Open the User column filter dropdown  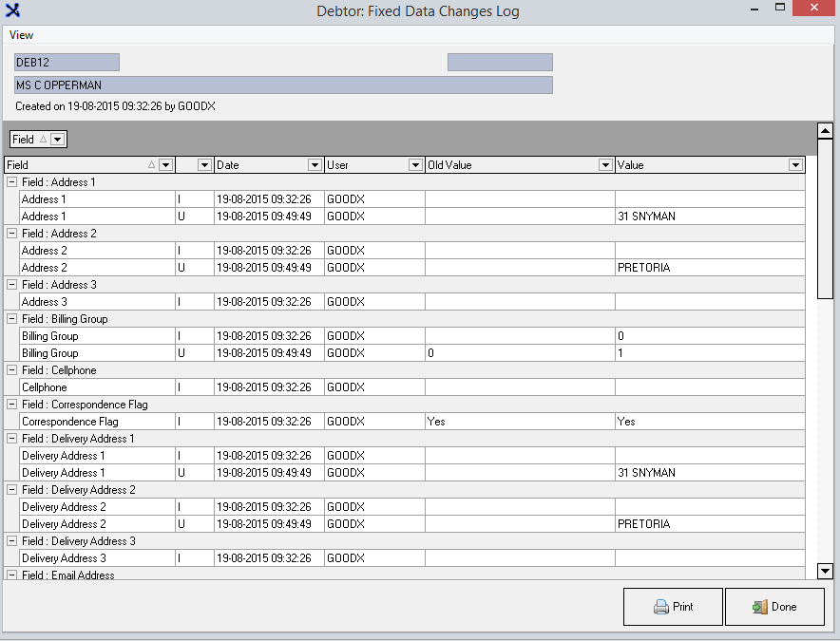tap(415, 165)
